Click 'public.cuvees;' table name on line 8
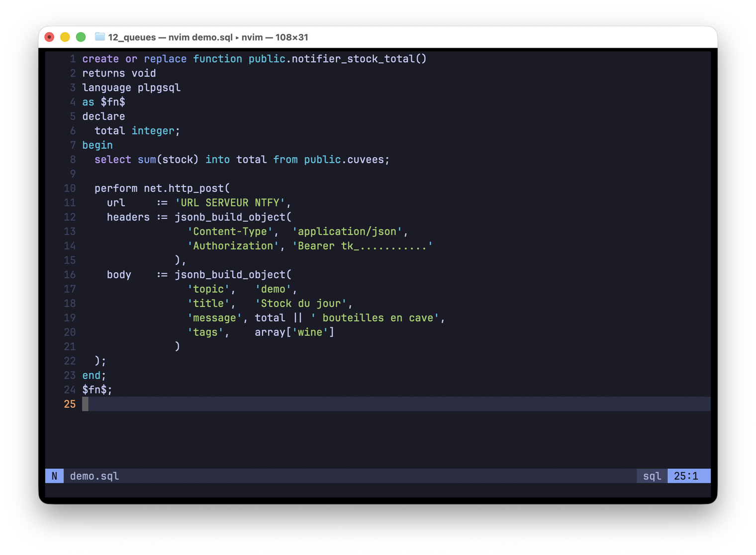This screenshot has width=756, height=555. [347, 160]
